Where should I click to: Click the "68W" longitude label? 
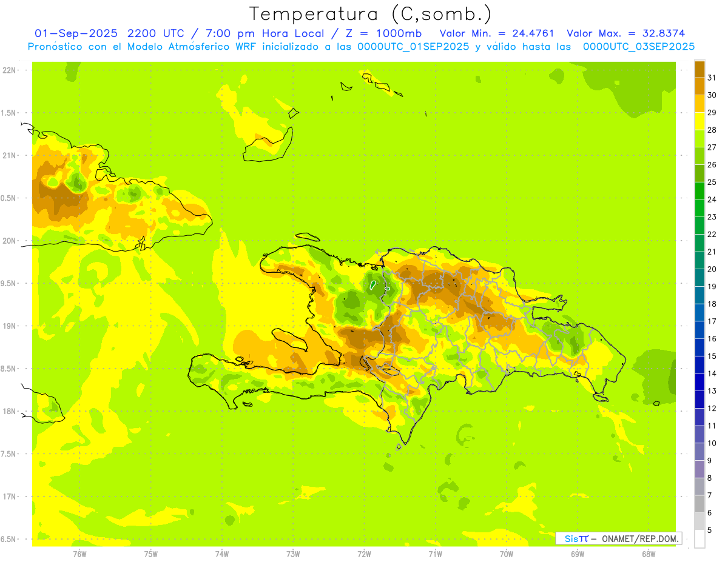648,554
